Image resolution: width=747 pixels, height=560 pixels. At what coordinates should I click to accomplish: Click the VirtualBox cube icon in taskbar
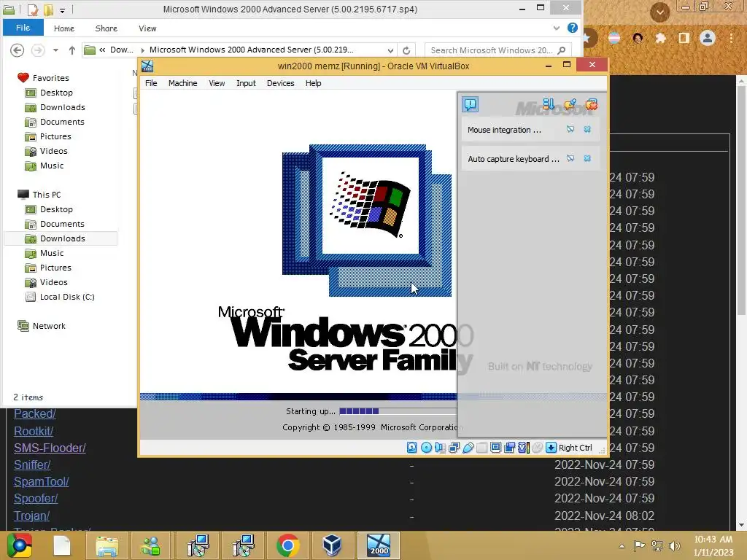[332, 545]
